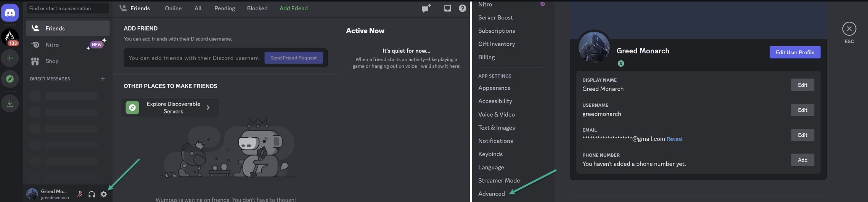Viewport: 868px width, 202px height.
Task: Toggle deafen headphones icon
Action: (x=92, y=194)
